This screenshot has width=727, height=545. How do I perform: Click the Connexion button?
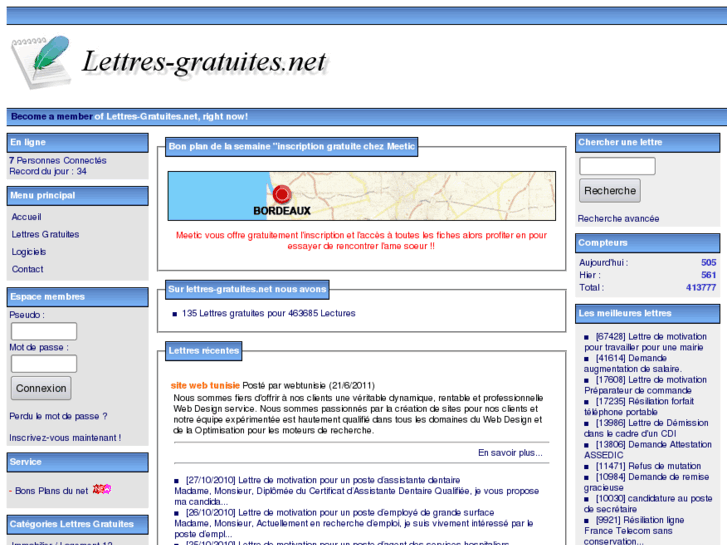[41, 388]
